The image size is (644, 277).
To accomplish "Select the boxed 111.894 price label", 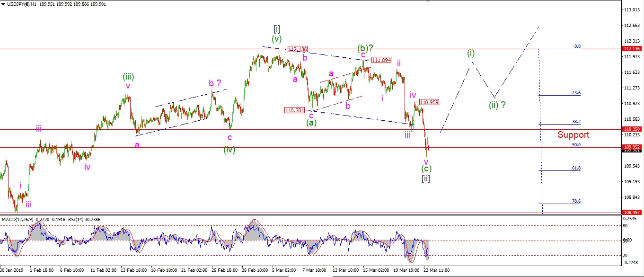I will click(x=381, y=60).
